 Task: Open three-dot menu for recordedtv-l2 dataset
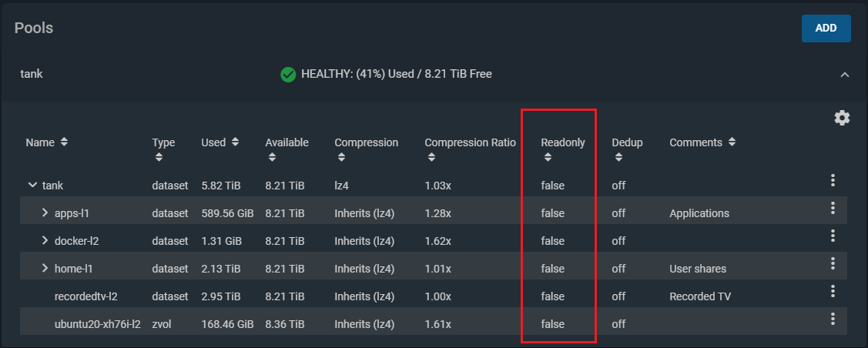tap(833, 291)
